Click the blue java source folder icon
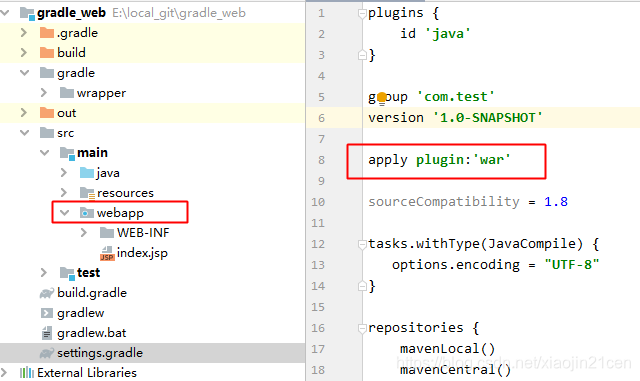 coord(87,173)
